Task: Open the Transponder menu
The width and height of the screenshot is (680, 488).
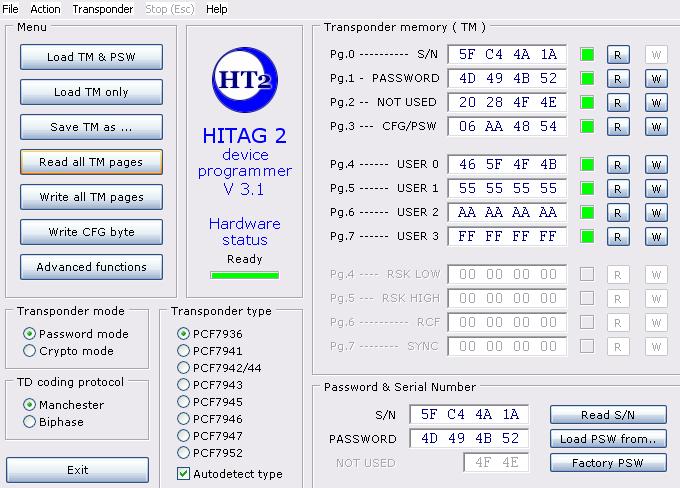Action: click(103, 9)
